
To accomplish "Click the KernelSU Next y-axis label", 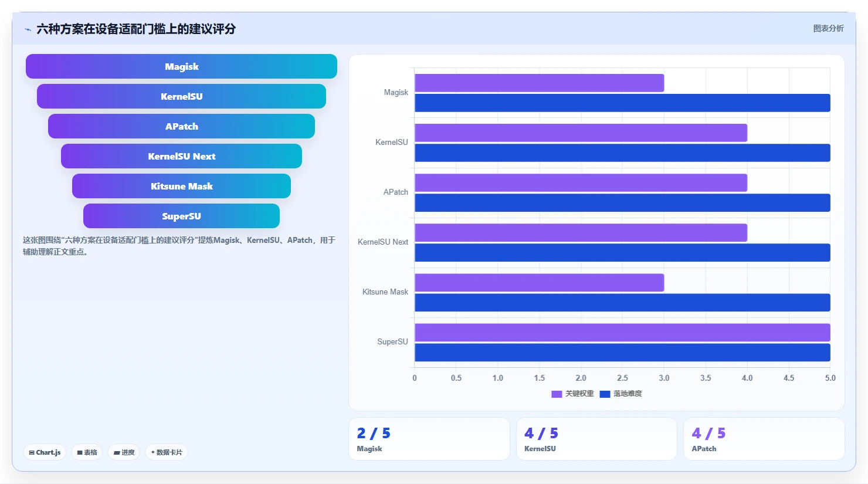I will pos(383,242).
